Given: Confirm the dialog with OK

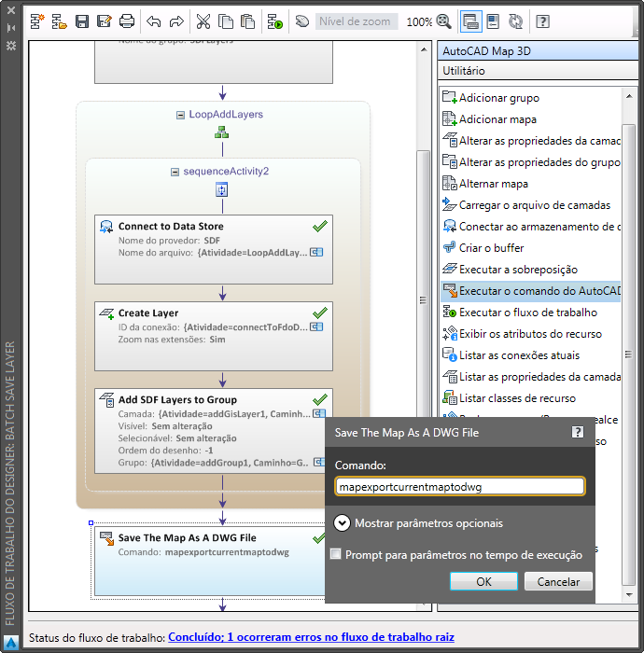Looking at the screenshot, I should (483, 581).
